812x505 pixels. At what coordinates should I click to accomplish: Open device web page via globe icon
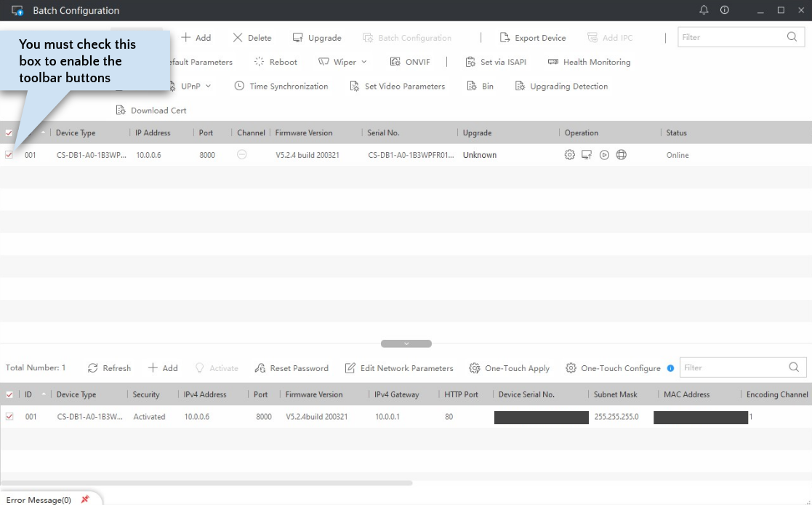[621, 154]
